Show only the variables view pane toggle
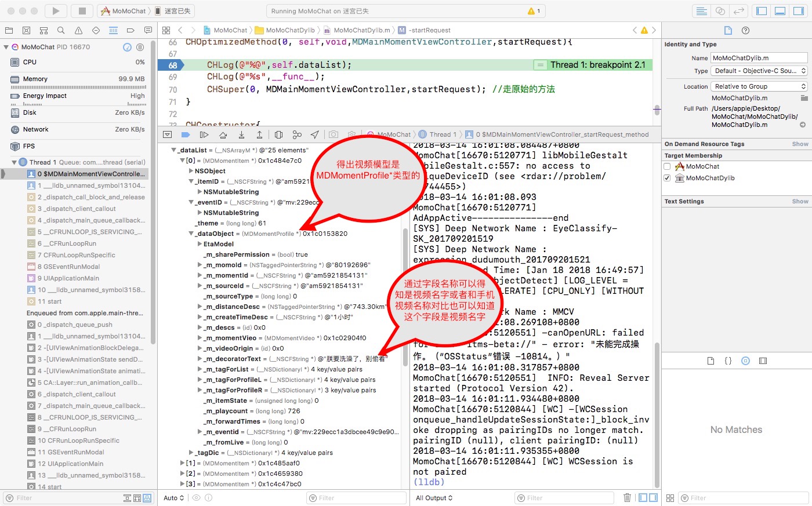Screen dimensions: 812x506 click(x=643, y=498)
